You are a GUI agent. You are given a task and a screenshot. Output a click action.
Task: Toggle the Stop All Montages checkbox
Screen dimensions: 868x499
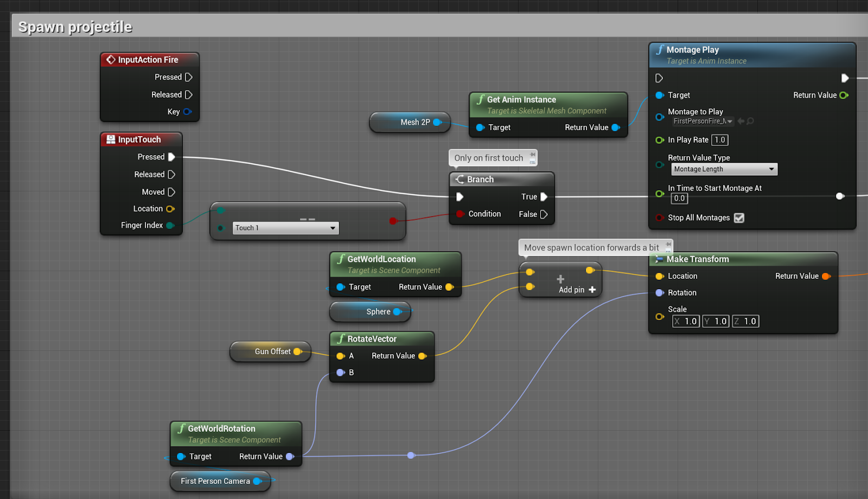739,217
